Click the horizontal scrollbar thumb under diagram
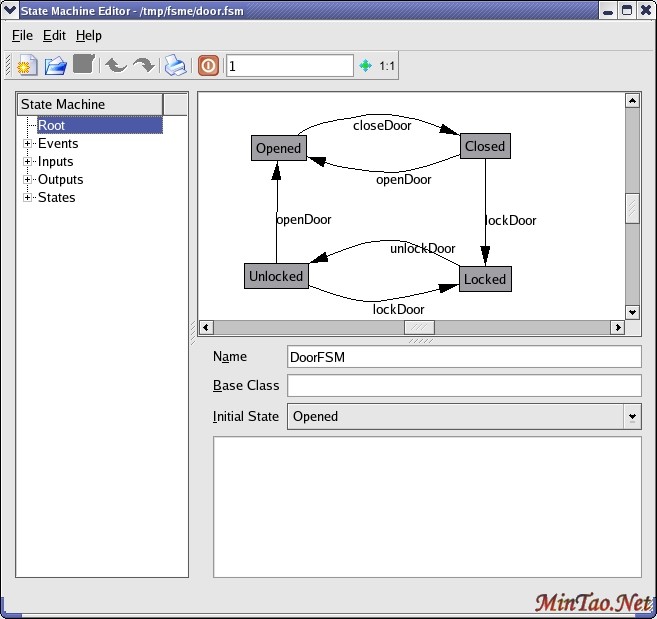Viewport: 657px width, 619px height. pos(419,327)
